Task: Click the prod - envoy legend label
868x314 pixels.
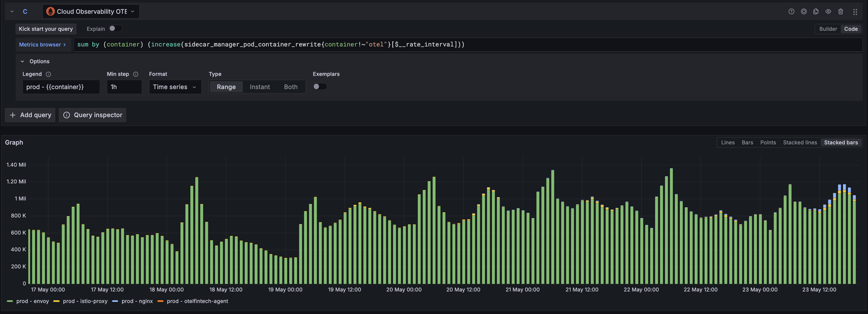Action: (33, 301)
